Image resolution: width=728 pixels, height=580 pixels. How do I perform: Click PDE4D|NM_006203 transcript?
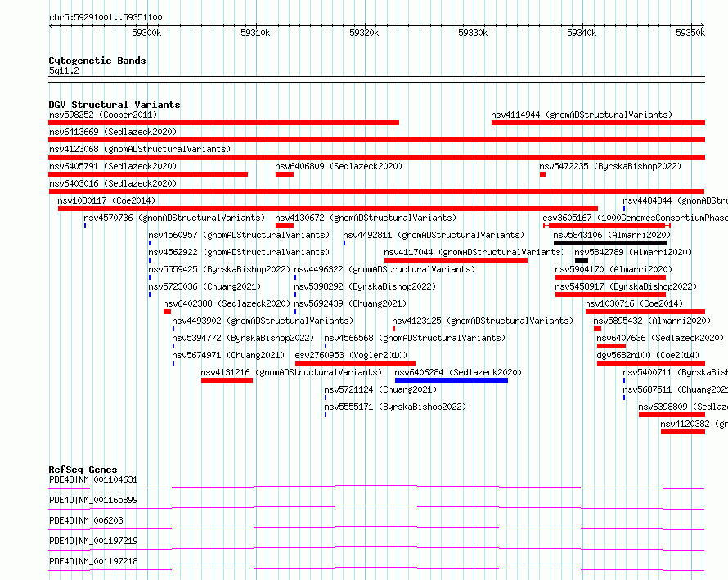point(87,520)
